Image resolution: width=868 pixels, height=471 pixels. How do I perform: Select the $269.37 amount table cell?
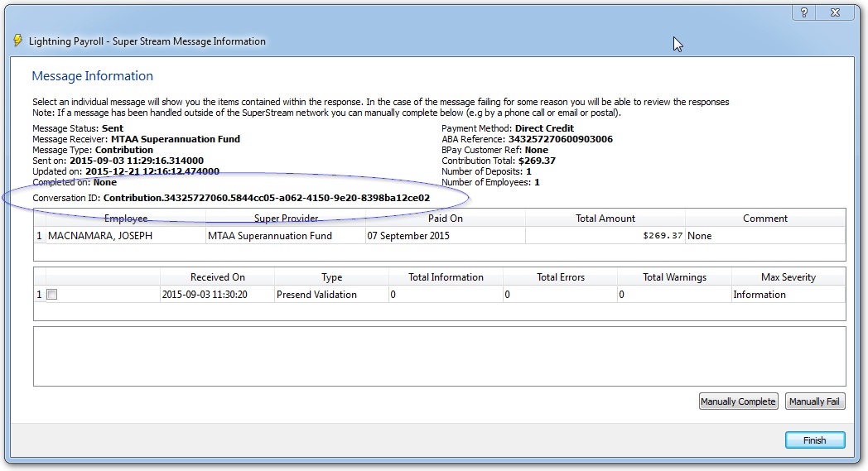pos(605,235)
